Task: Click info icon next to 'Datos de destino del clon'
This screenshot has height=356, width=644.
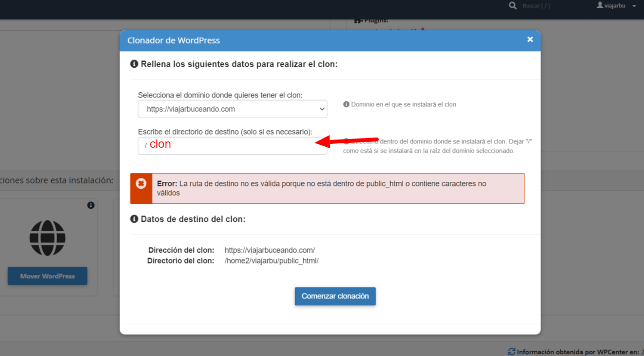Action: point(134,219)
